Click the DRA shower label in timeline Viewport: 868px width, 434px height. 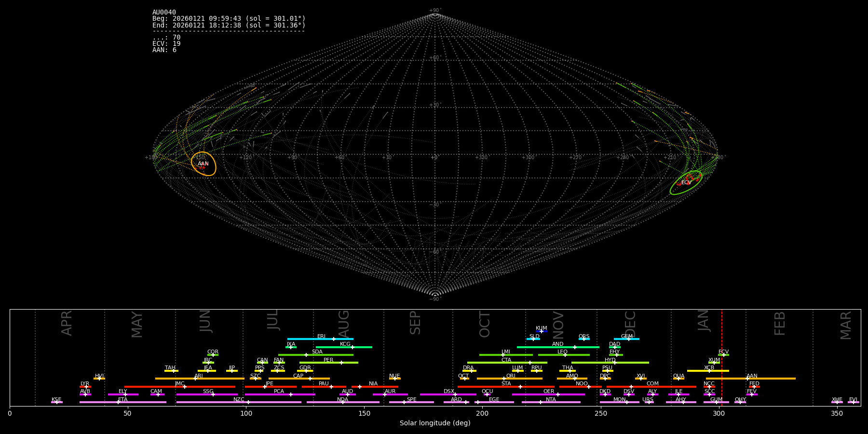pyautogui.click(x=468, y=368)
